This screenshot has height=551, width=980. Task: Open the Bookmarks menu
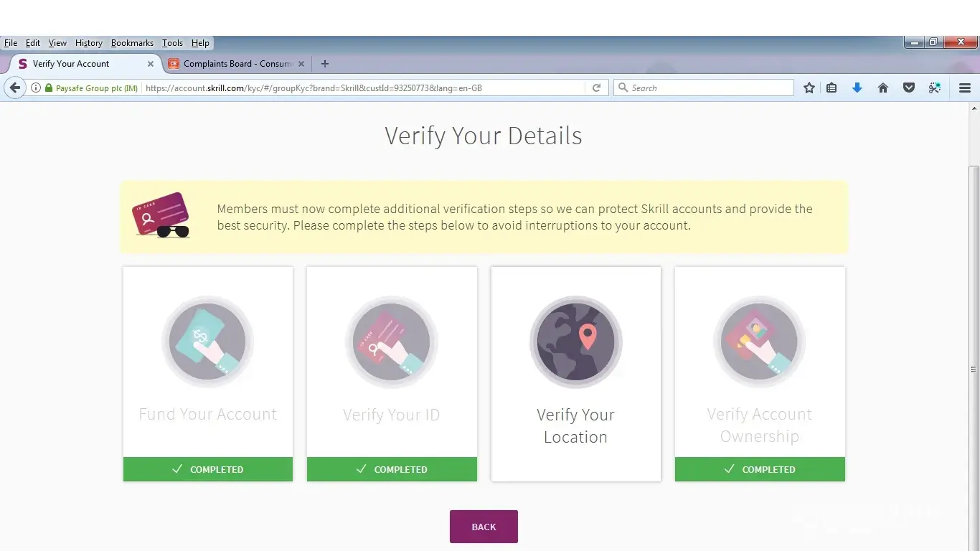(x=132, y=43)
